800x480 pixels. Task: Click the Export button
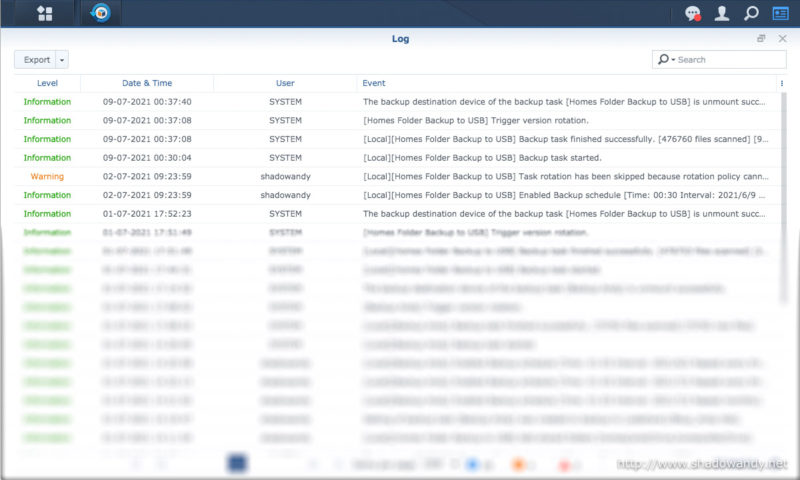pos(35,60)
